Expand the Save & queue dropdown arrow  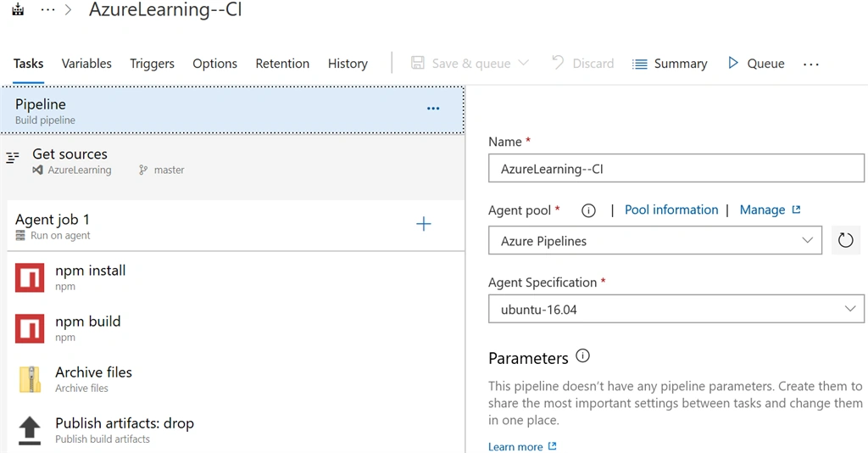tap(523, 63)
